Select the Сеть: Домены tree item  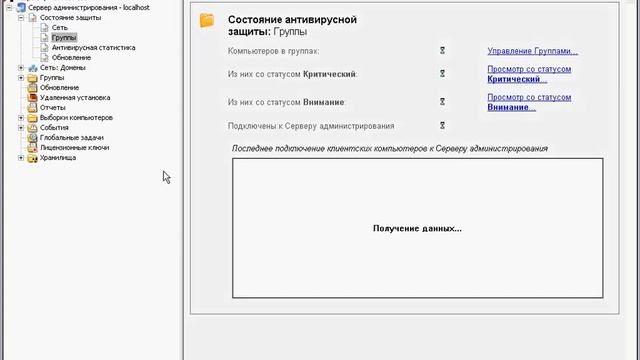(62, 68)
